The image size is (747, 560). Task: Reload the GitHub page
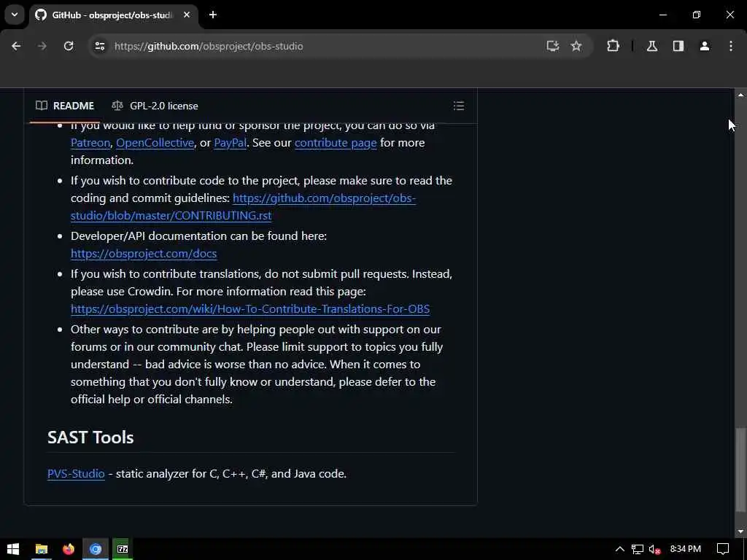(x=69, y=46)
